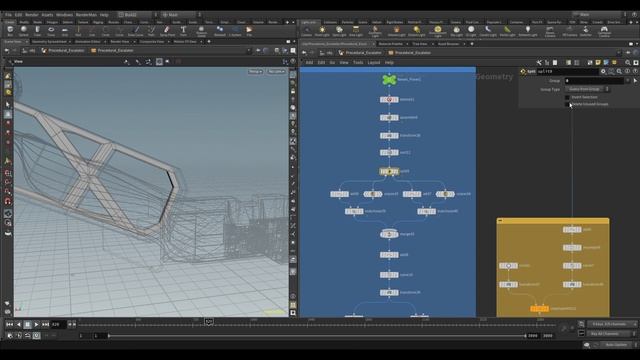Screen dimensions: 640x360
Task: Open the Group field dropdown arrow
Action: click(x=628, y=81)
